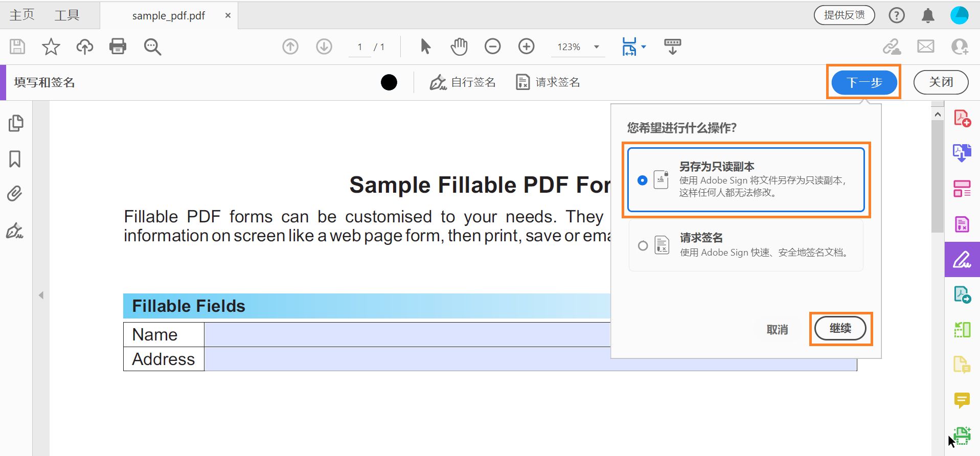Print the document with the printer icon

pos(118,47)
